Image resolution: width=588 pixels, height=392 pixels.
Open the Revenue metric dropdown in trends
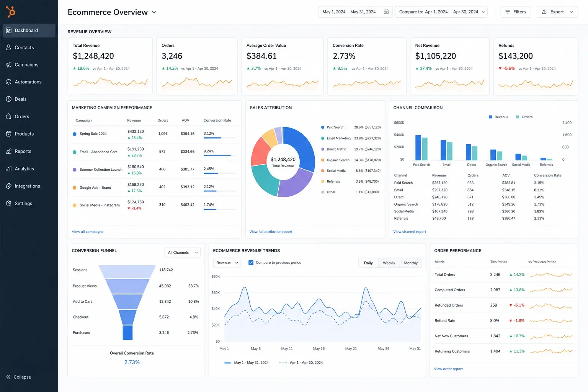pyautogui.click(x=227, y=263)
